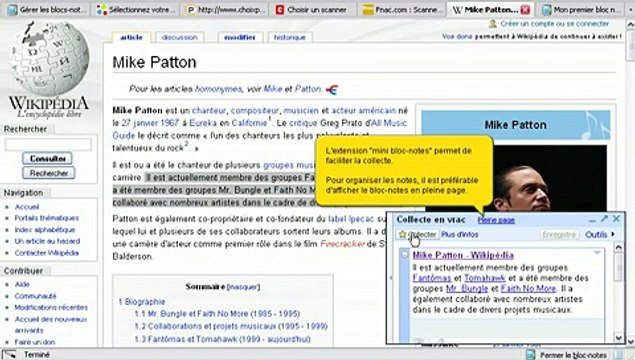The height and width of the screenshot is (360, 635).
Task: Go to section 1.3 Fantômas et Tomahawk
Action: point(222,339)
